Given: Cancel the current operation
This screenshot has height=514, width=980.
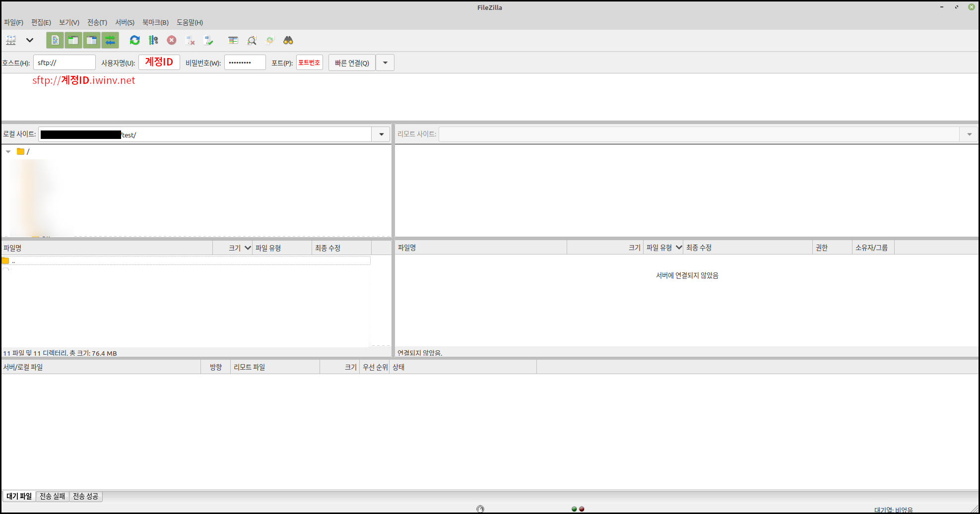Looking at the screenshot, I should [x=172, y=40].
